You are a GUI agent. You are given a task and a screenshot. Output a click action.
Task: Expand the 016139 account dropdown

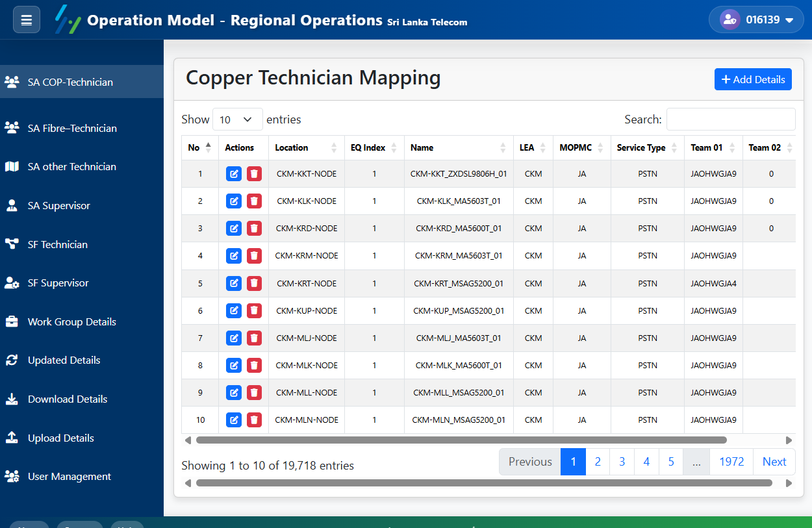point(757,19)
